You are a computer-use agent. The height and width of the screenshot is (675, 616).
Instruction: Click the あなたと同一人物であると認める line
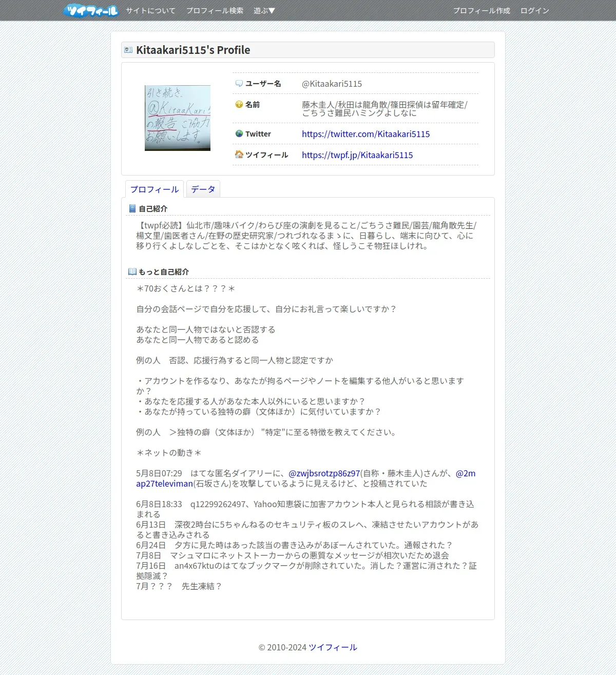point(198,340)
